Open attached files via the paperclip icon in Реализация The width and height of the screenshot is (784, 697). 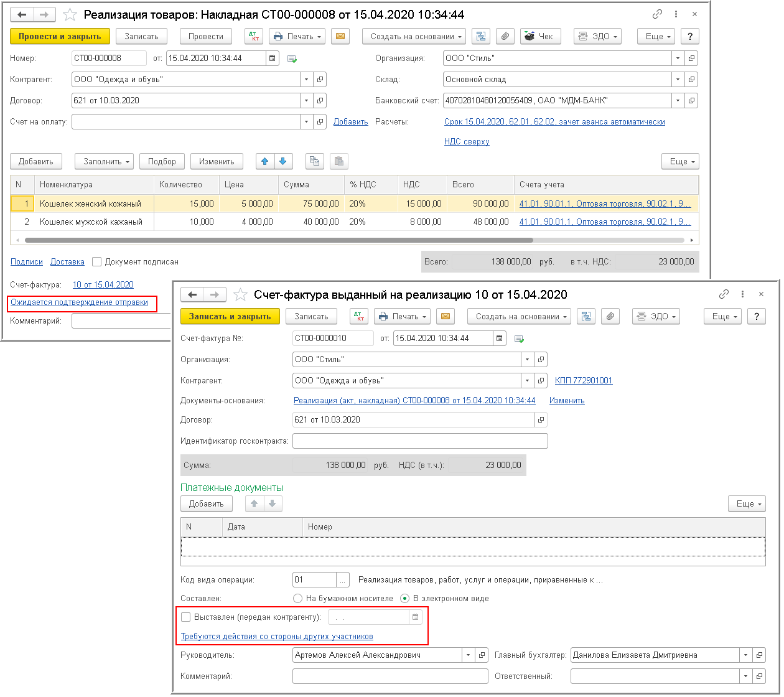(505, 37)
